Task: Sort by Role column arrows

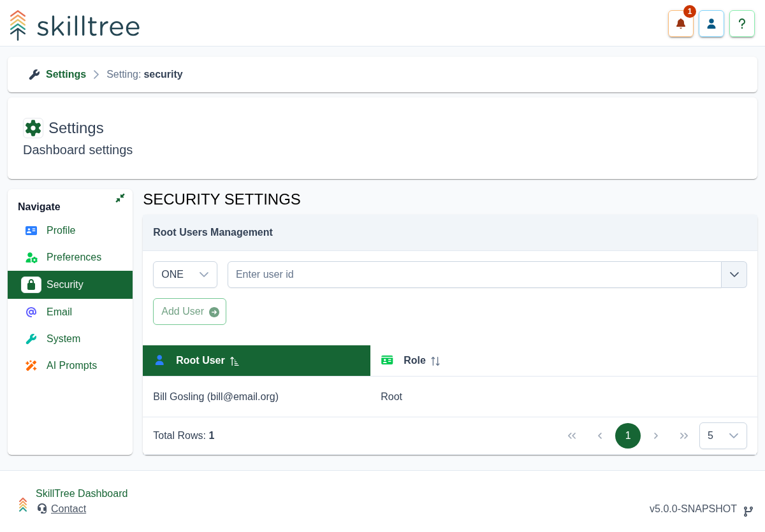Action: (435, 361)
